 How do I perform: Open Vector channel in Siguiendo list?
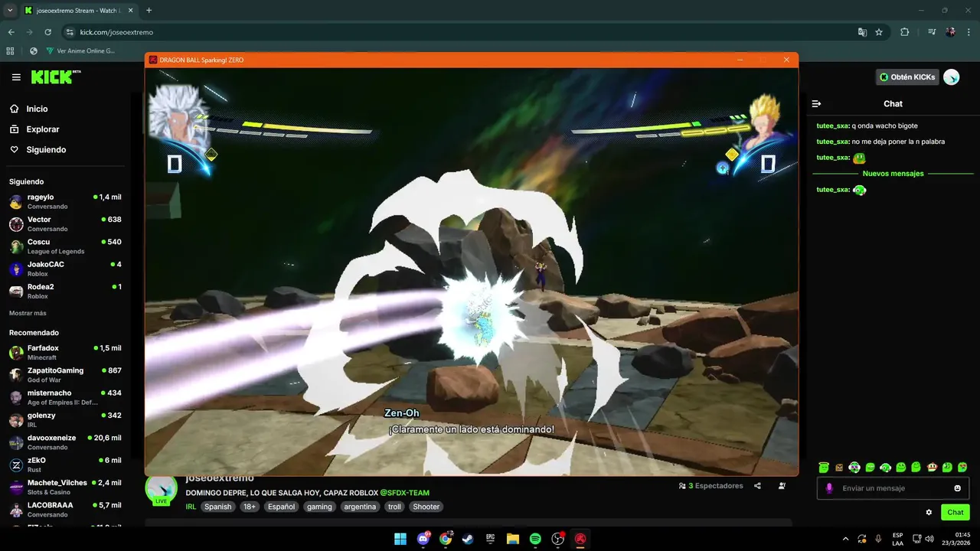click(65, 223)
